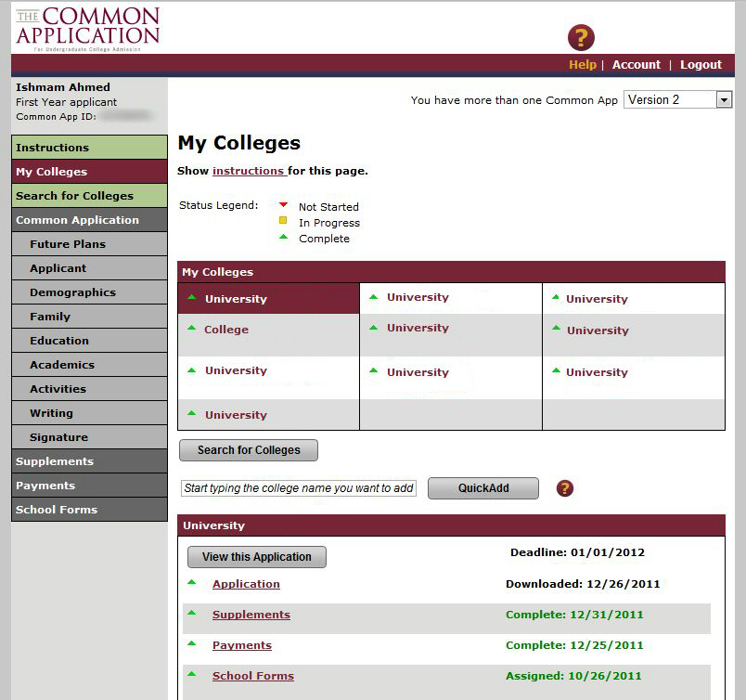Click green status triangle beside School Forms link
The image size is (746, 700).
pos(192,675)
